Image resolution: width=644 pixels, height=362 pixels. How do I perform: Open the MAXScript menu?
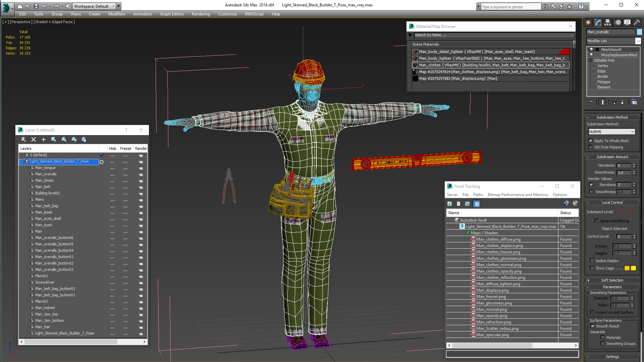(254, 14)
